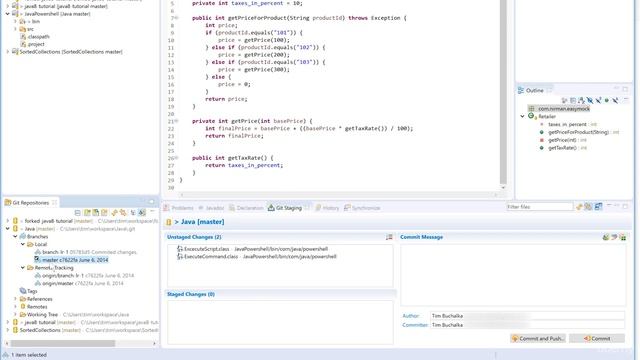Select getPrice(int) in Outline
This screenshot has width=640, height=360.
[x=562, y=140]
